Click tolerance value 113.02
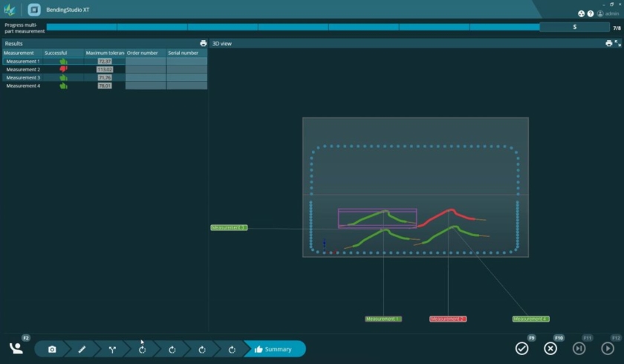Viewport: 624px width, 364px height. click(x=105, y=69)
